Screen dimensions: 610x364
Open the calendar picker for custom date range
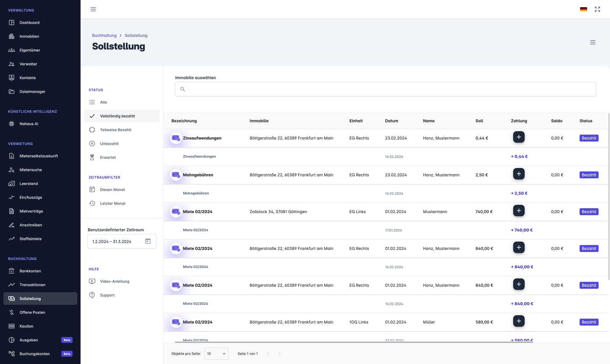(148, 241)
